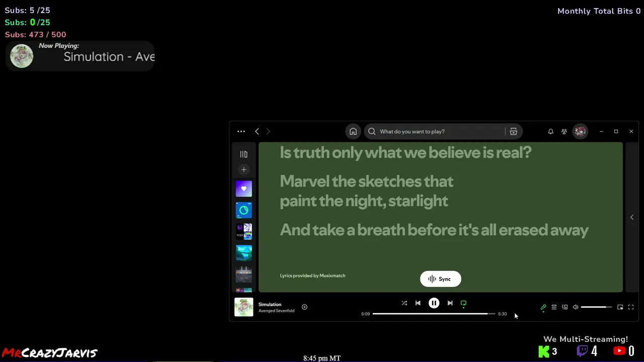Screen dimensions: 644x362
Task: Open the playback queue
Action: 554,307
